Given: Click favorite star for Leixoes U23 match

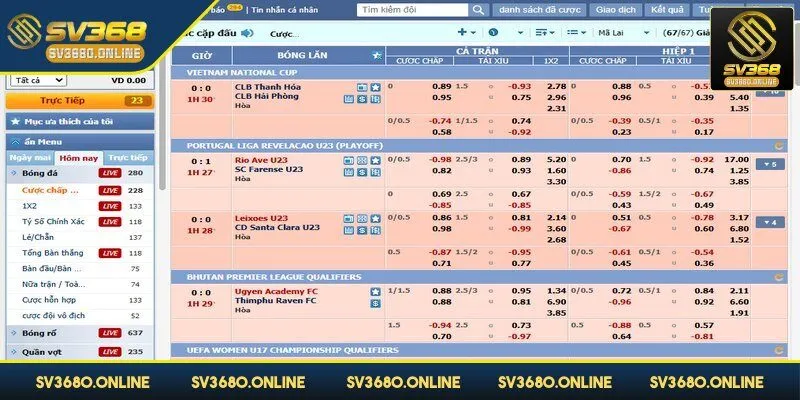Looking at the screenshot, I should pos(375,217).
